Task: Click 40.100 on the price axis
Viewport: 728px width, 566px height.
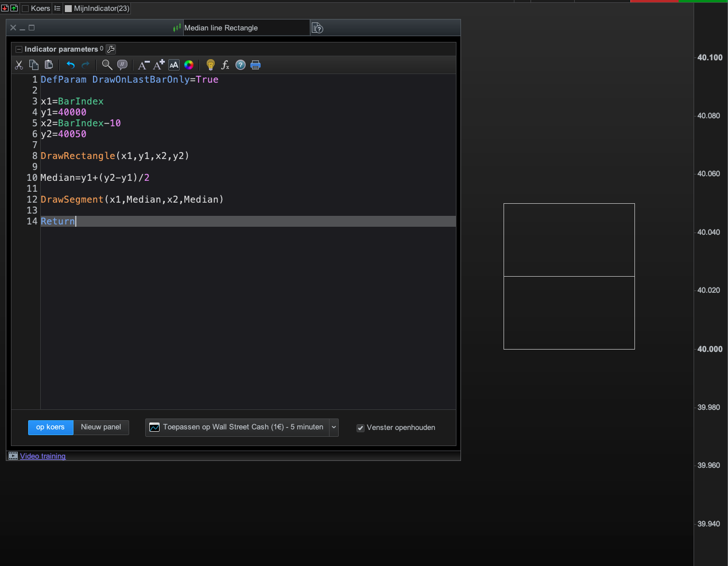Action: [710, 57]
